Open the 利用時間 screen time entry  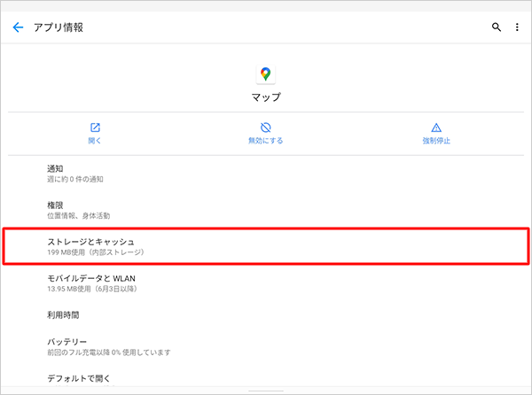coord(65,314)
